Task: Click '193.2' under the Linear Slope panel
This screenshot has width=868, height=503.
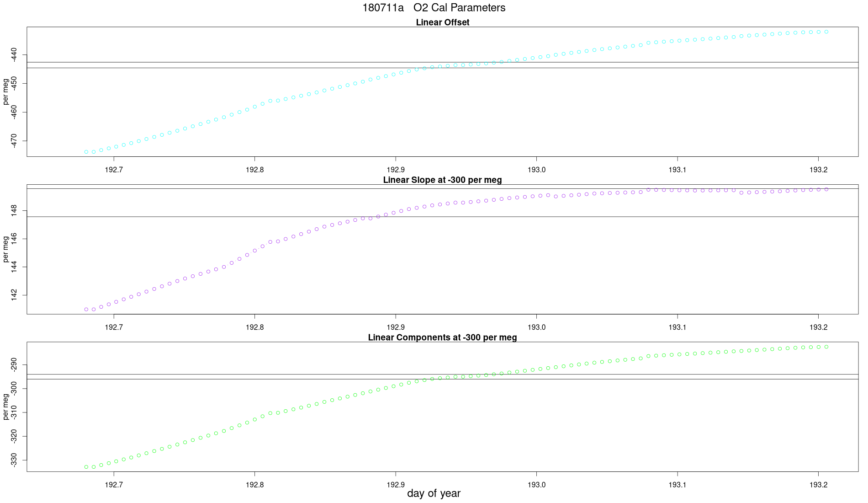Action: [x=818, y=327]
